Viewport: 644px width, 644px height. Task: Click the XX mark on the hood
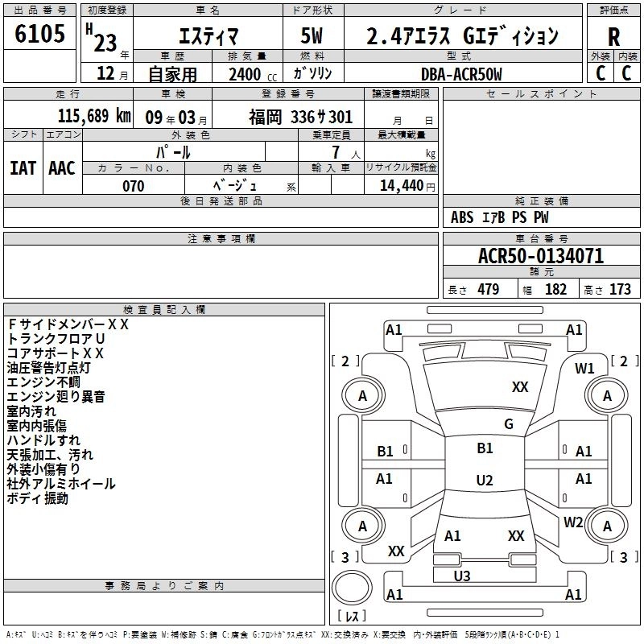click(x=520, y=387)
